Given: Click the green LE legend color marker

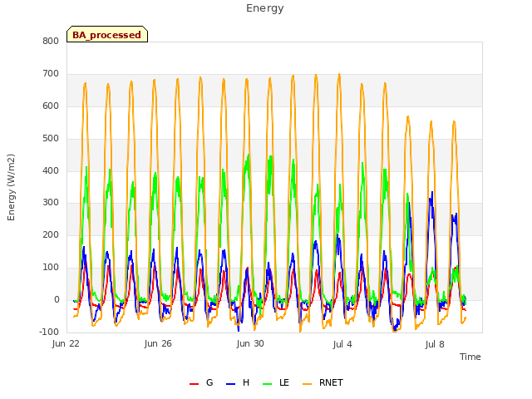Looking at the screenshot, I should [268, 384].
